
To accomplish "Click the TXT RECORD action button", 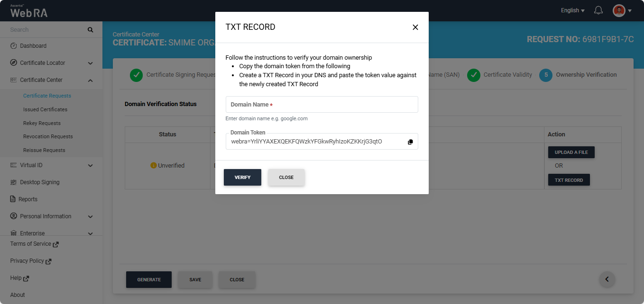I will 569,180.
